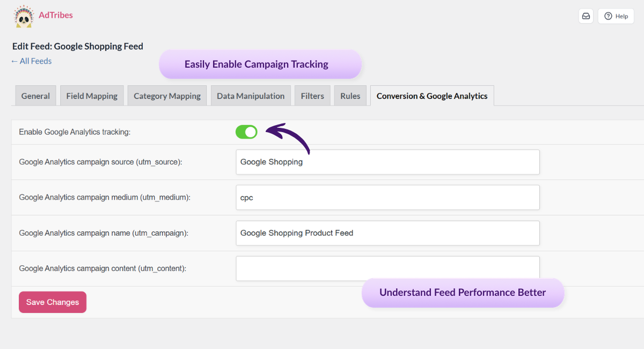Click the AdTribes brand name text
644x349 pixels.
pyautogui.click(x=56, y=15)
